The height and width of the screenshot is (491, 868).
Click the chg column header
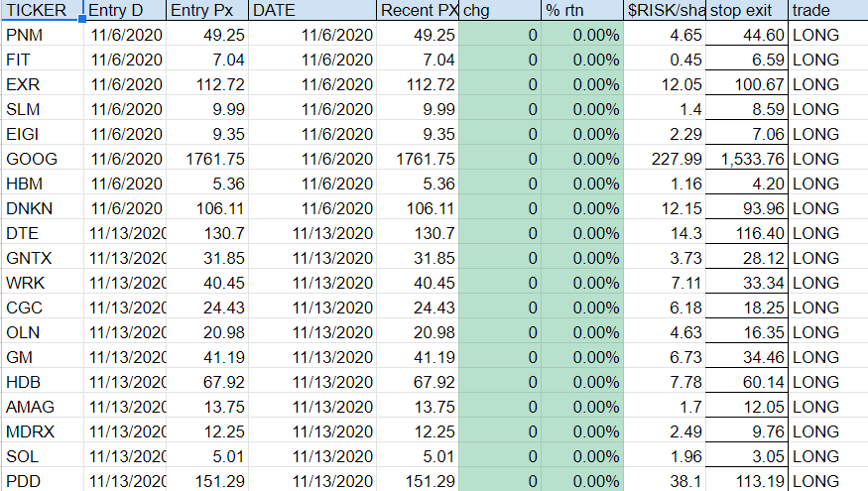point(500,10)
